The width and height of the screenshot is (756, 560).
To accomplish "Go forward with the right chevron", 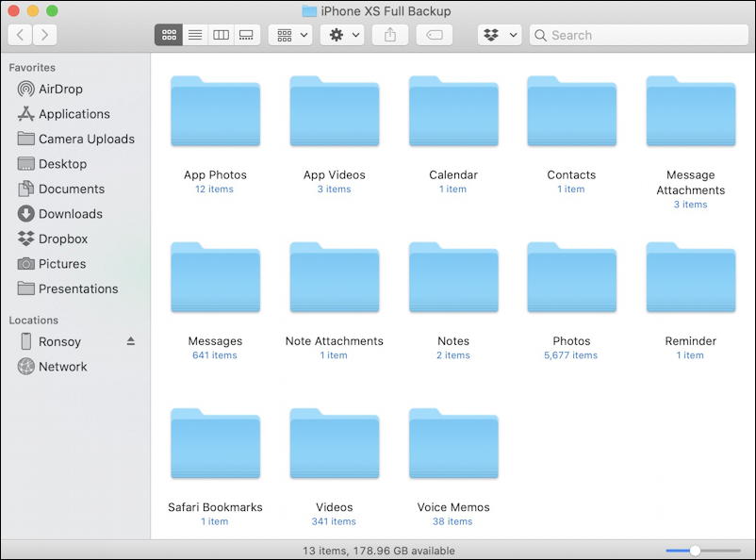I will (x=44, y=35).
